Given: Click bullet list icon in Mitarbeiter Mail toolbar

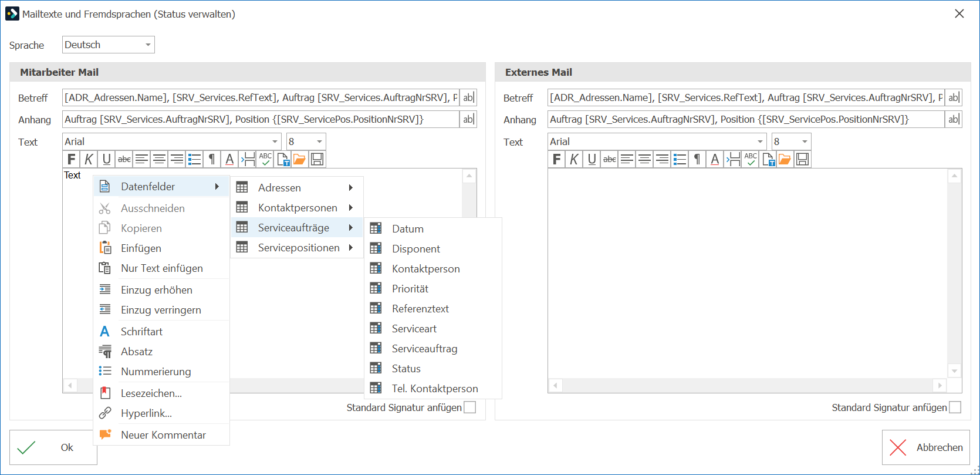Looking at the screenshot, I should 194,159.
